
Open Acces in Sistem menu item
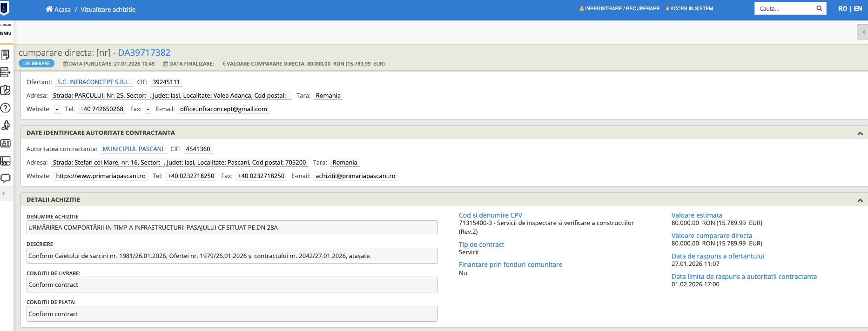pos(689,8)
